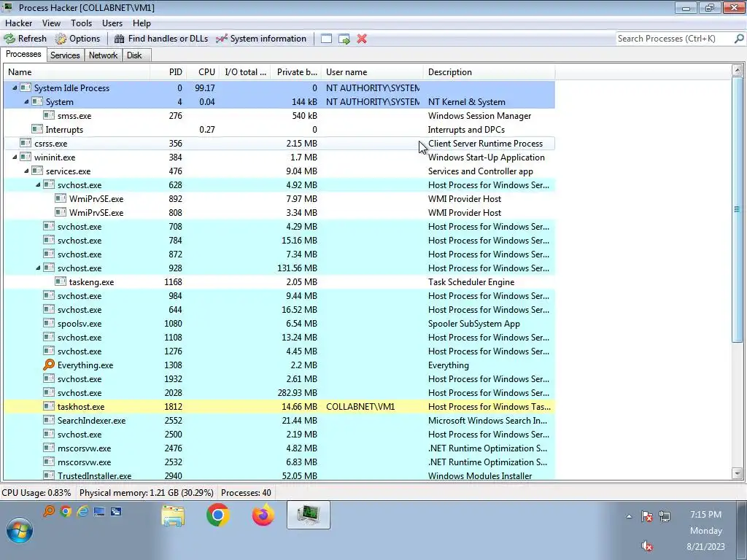The width and height of the screenshot is (747, 560).
Task: Sort by I/O total column header
Action: 245,72
